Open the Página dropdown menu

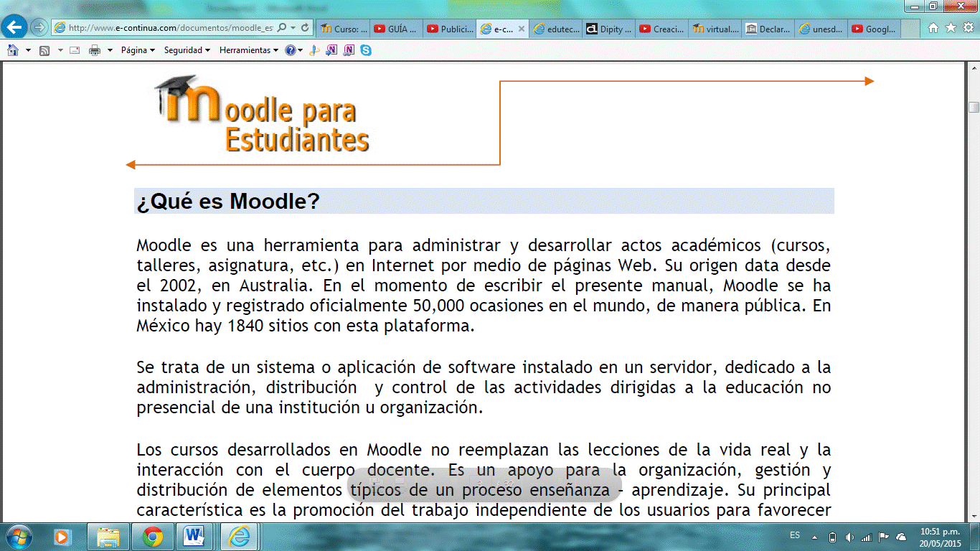[x=138, y=50]
